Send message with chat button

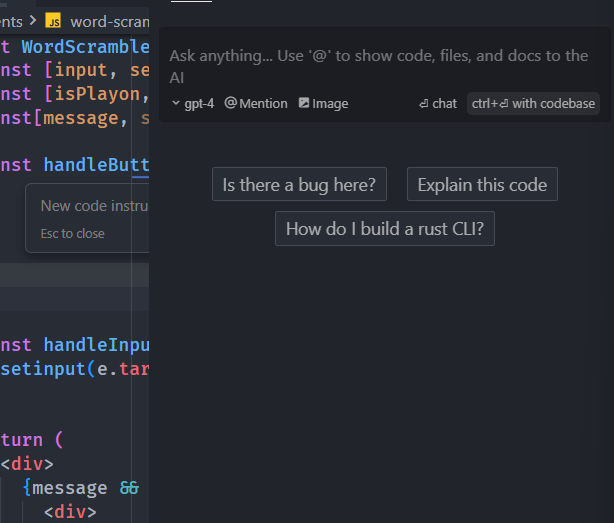pos(438,103)
